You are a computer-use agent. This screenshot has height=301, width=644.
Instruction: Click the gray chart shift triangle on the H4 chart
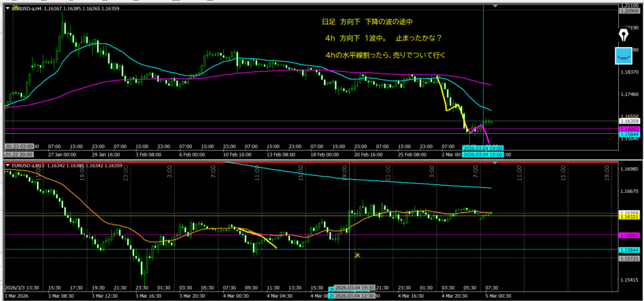(496, 6)
